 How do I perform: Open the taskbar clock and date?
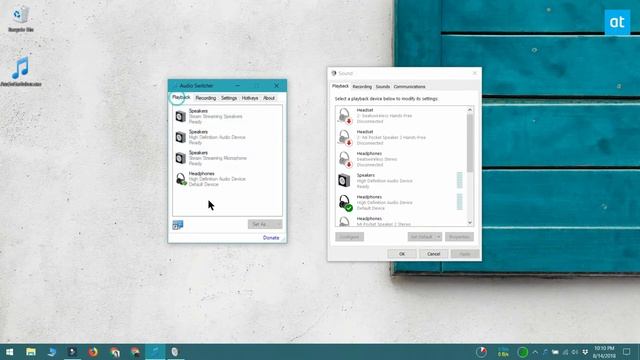click(x=604, y=352)
